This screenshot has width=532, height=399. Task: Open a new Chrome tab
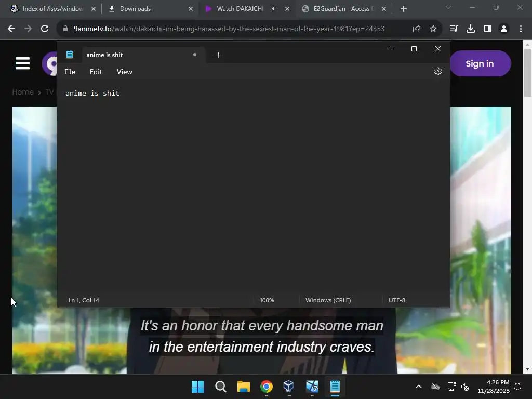(x=403, y=9)
